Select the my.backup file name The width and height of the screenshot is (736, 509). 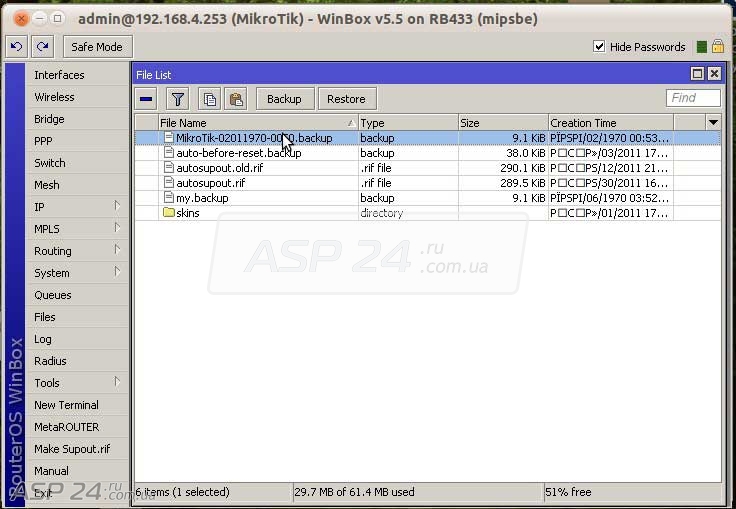pos(202,198)
